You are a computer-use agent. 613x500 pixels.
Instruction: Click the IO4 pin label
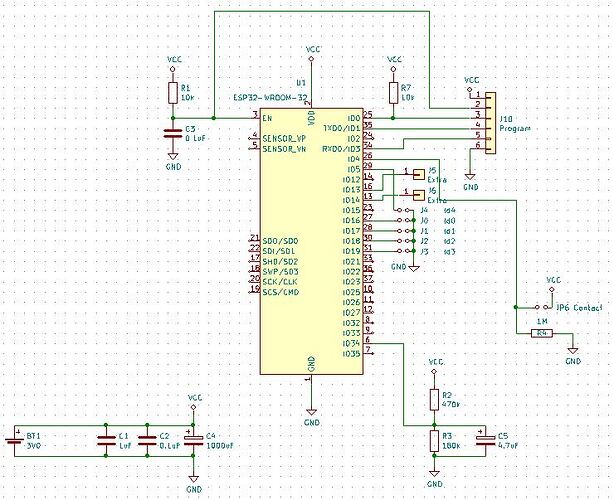(353, 159)
